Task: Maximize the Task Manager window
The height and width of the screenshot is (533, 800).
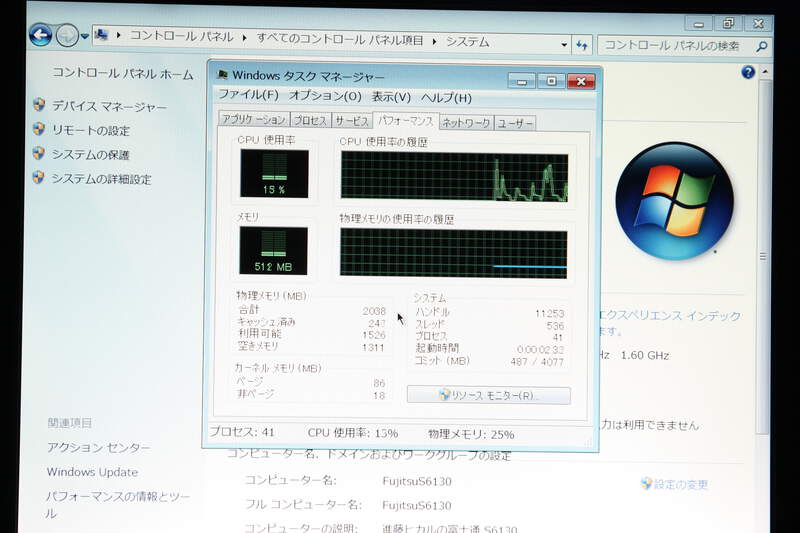Action: (551, 81)
